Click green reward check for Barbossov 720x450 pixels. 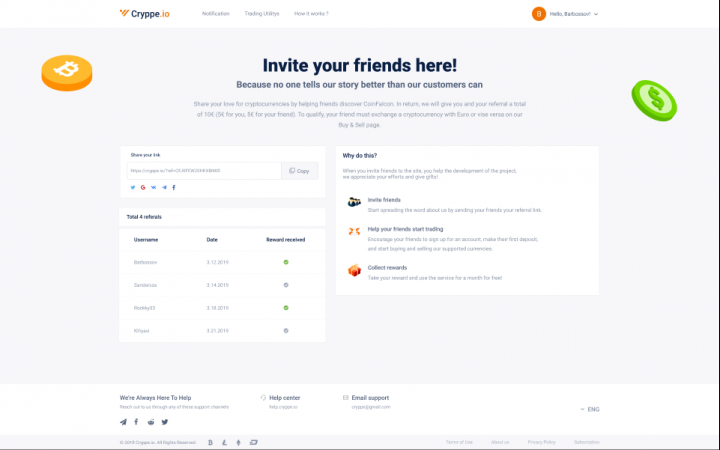(x=286, y=262)
